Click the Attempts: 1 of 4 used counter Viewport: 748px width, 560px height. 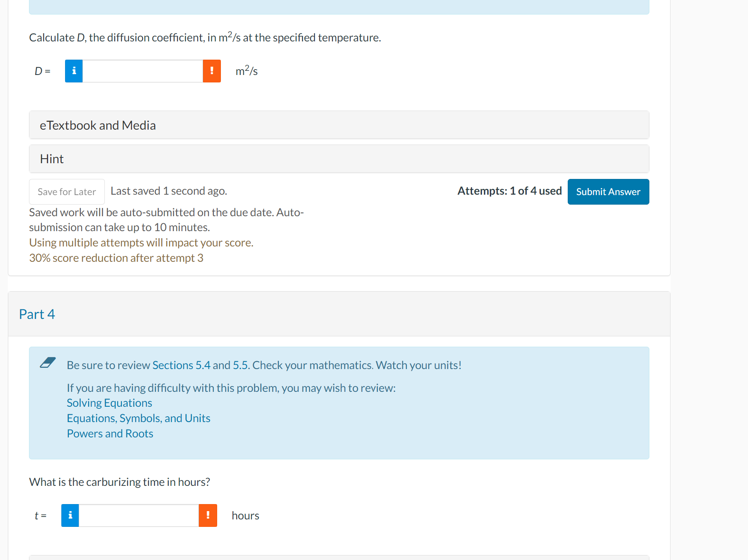tap(509, 191)
